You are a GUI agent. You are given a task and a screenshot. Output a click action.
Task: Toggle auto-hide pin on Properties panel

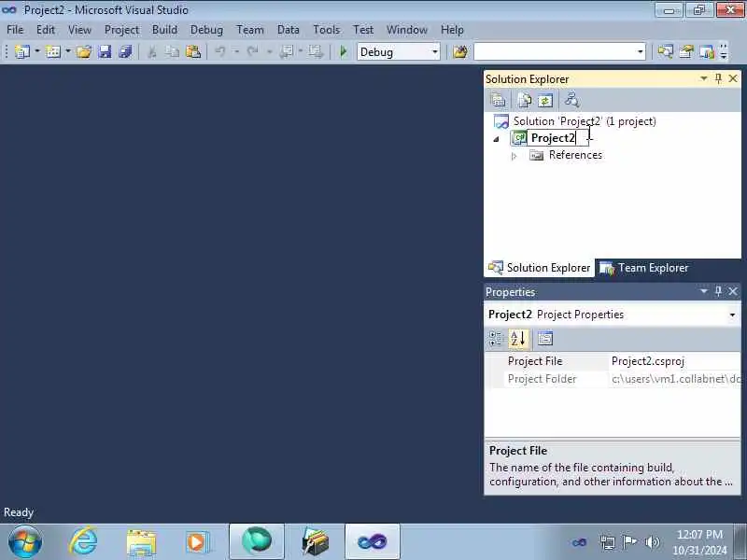click(718, 291)
